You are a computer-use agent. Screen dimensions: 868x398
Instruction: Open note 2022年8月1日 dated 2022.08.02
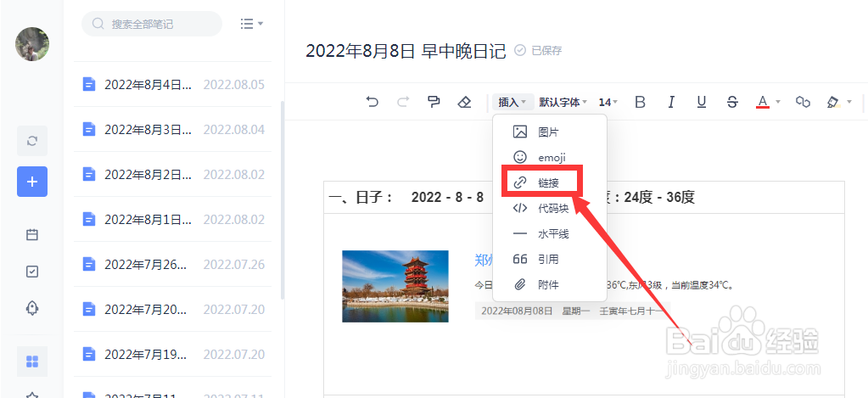pos(173,219)
